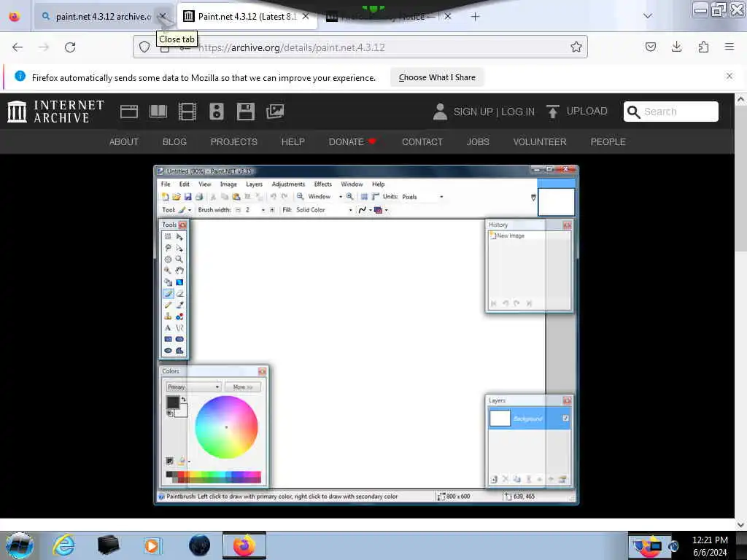The width and height of the screenshot is (747, 560).
Task: Open the BLOG nav link
Action: 174,142
